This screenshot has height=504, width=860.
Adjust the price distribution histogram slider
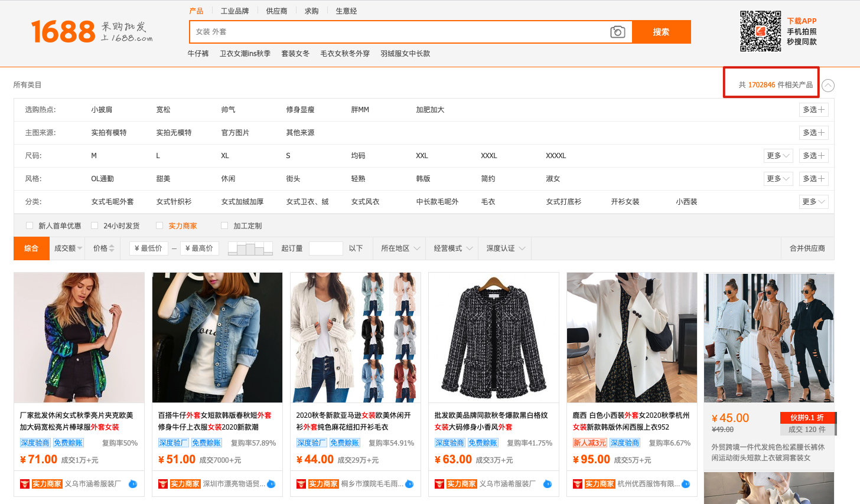pyautogui.click(x=249, y=248)
